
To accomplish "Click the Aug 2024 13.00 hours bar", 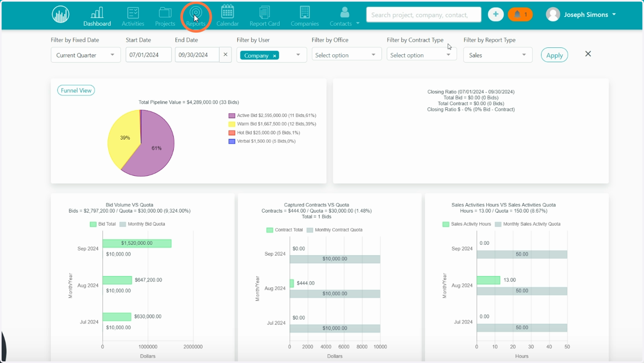I will (x=488, y=280).
